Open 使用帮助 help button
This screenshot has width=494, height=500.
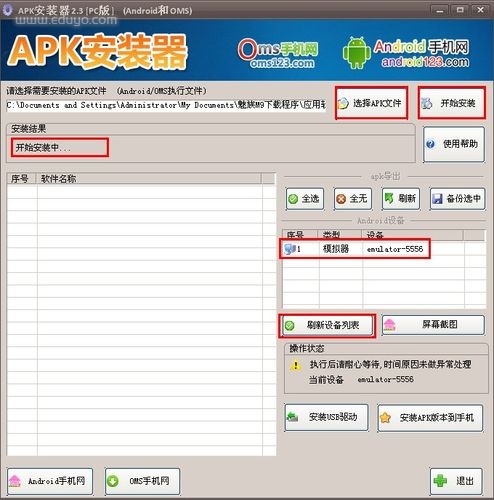454,144
